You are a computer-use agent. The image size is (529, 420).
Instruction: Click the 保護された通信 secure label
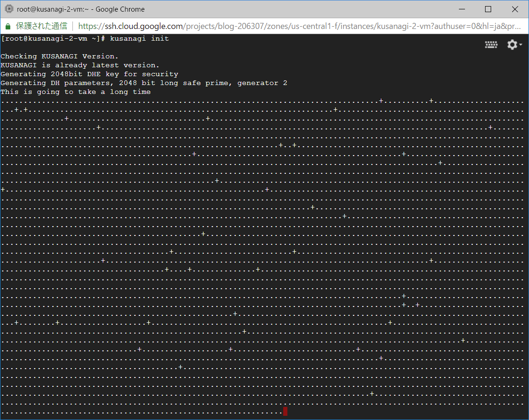point(41,26)
